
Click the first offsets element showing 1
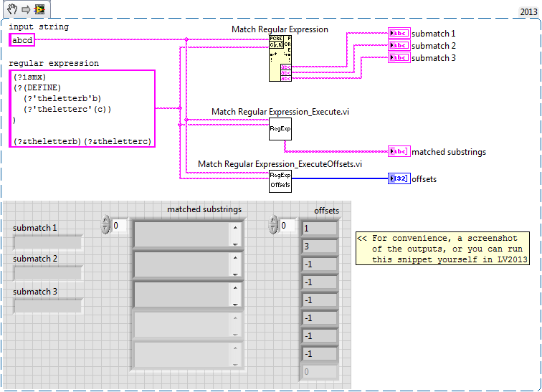point(318,229)
